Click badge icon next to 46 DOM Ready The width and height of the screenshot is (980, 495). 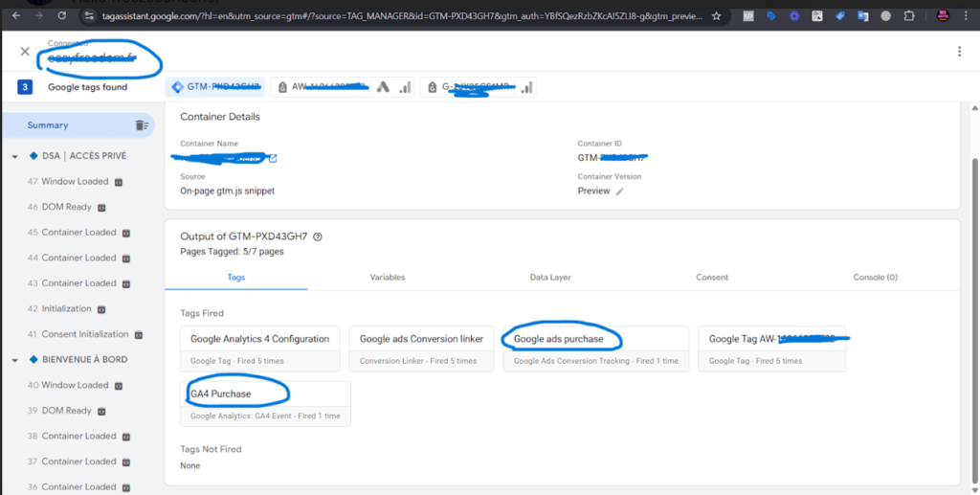tap(101, 208)
